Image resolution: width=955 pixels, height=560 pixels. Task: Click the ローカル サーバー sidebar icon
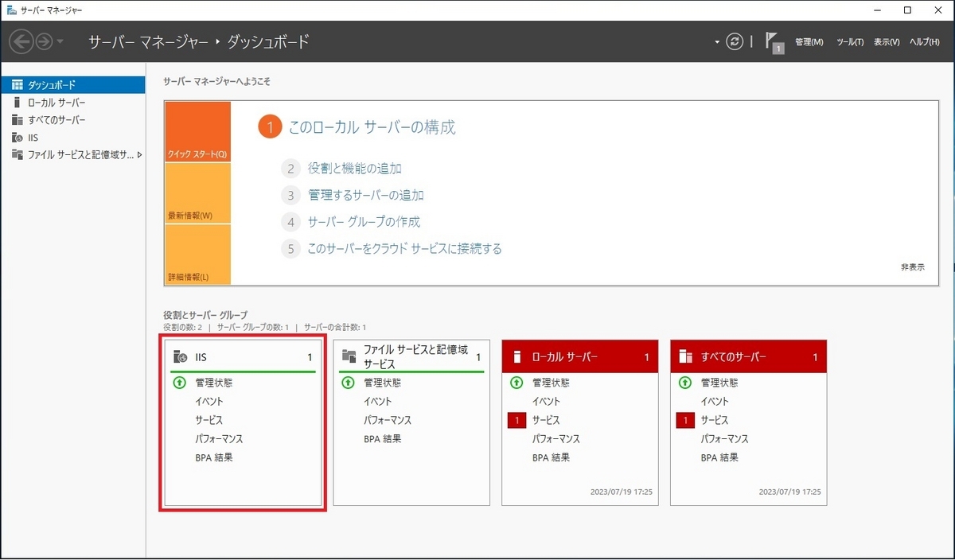(x=18, y=103)
